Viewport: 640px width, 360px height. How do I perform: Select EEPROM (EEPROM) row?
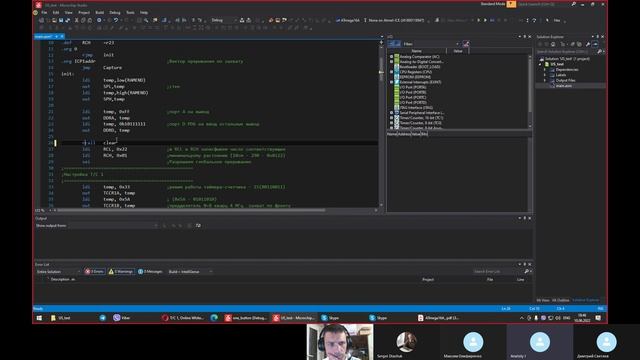point(415,77)
